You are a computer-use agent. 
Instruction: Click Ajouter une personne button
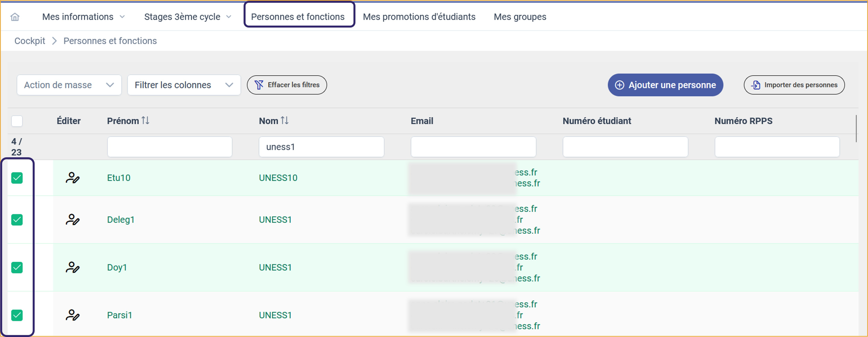click(x=665, y=85)
